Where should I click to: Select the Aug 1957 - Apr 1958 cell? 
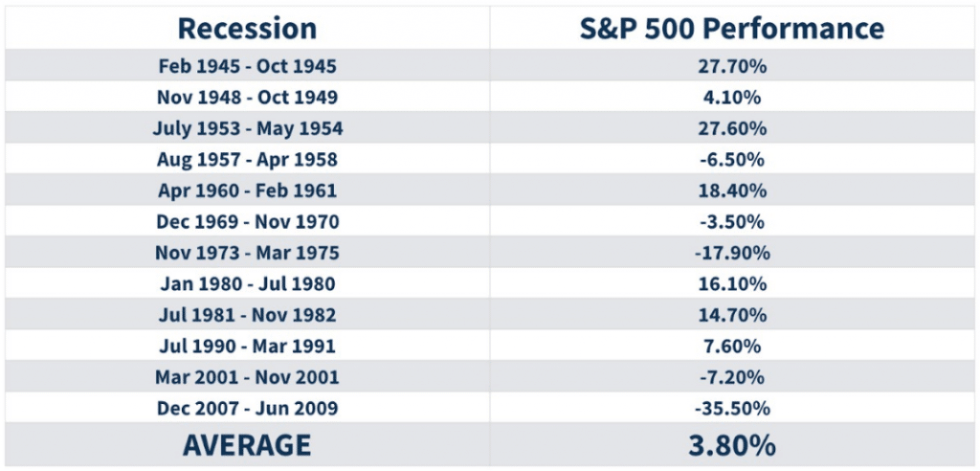[x=247, y=160]
